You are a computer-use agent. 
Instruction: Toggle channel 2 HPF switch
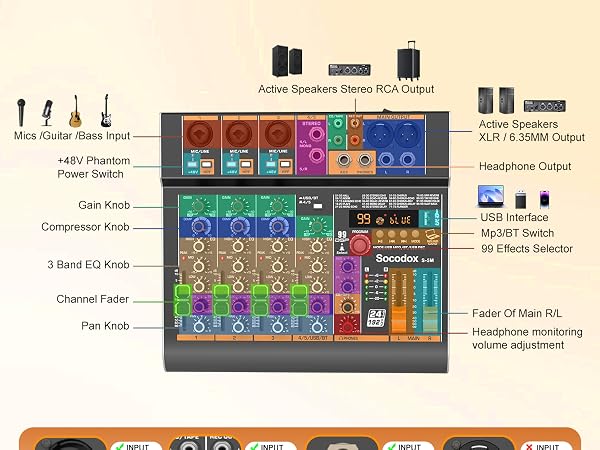tap(245, 165)
